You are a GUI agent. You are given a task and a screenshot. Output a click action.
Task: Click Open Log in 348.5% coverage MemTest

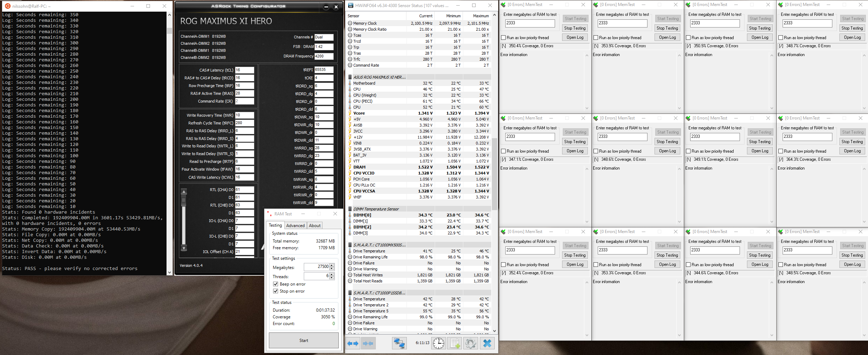852,264
